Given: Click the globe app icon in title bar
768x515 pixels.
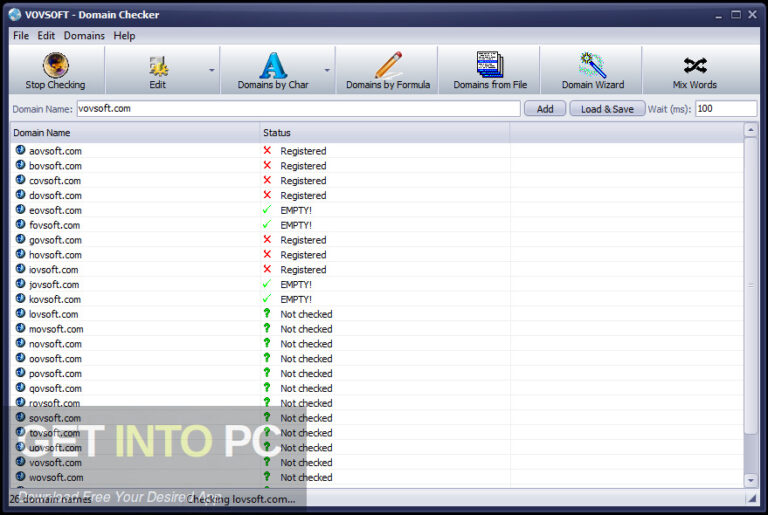Looking at the screenshot, I should coord(15,15).
